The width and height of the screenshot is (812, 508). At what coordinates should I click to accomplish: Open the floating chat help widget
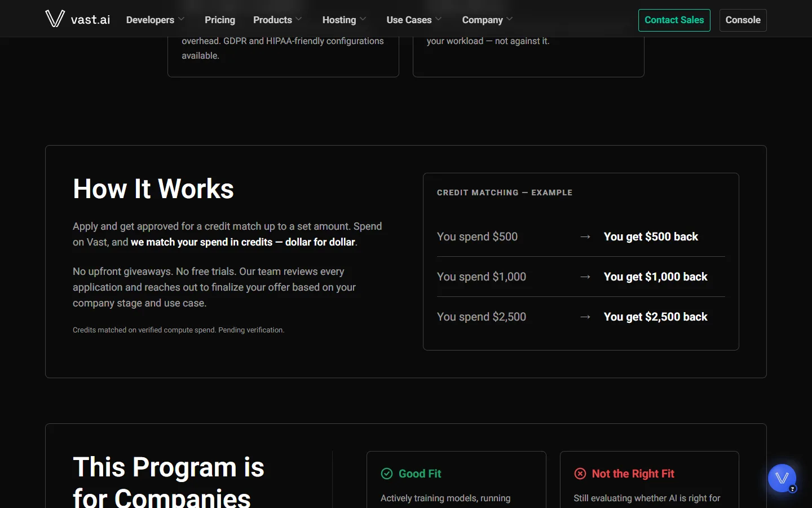tap(782, 478)
